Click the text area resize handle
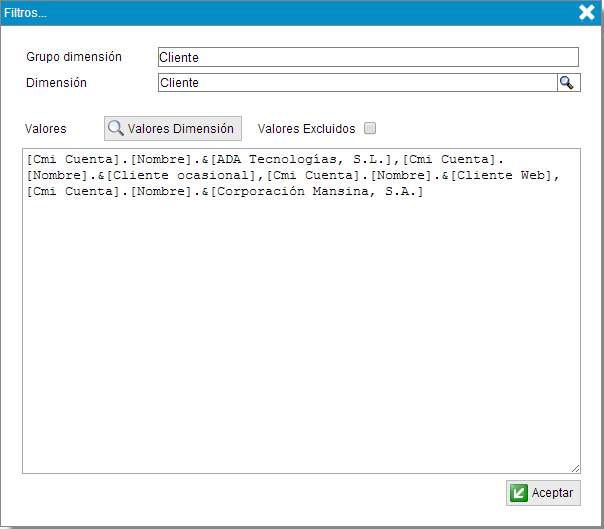Screen dimensions: 604x529 click(575, 468)
